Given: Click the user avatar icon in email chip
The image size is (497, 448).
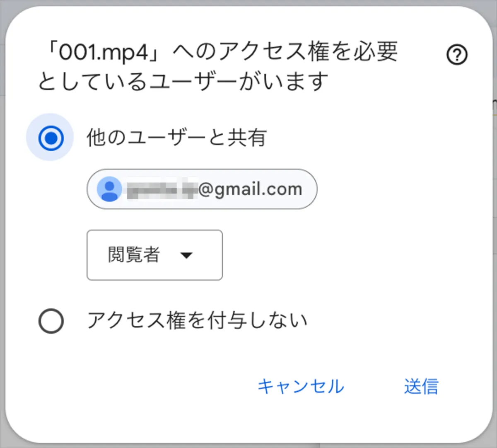Looking at the screenshot, I should click(x=109, y=189).
